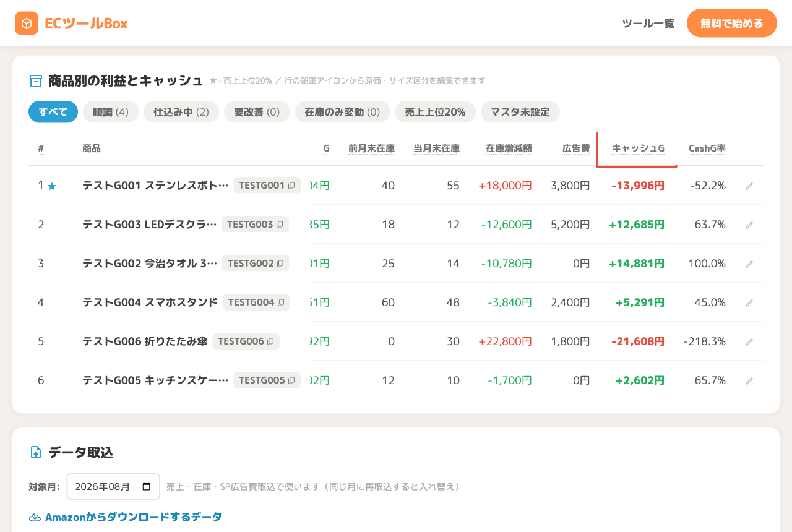The width and height of the screenshot is (792, 532).
Task: Filter by 在庫のみ変動 (0)
Action: point(342,112)
